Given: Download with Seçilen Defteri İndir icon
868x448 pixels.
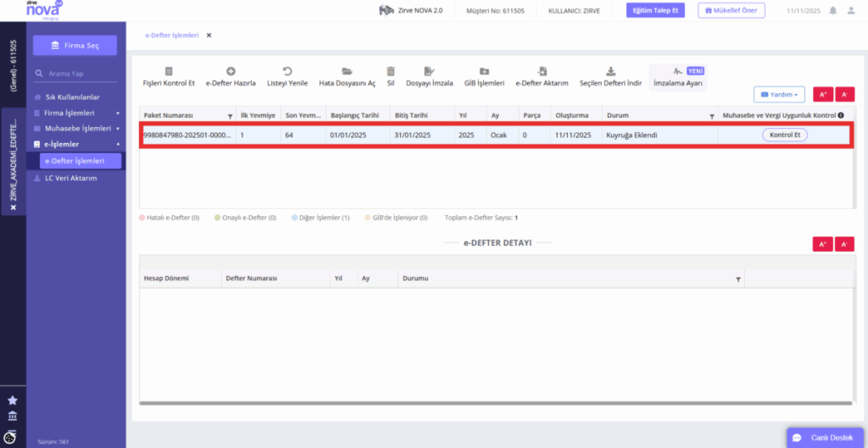Looking at the screenshot, I should [x=610, y=71].
